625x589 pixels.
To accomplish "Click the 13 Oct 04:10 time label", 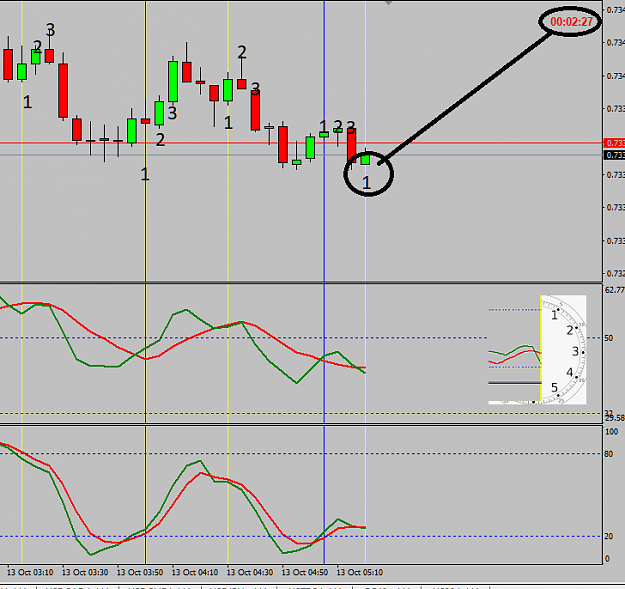I will click(195, 572).
